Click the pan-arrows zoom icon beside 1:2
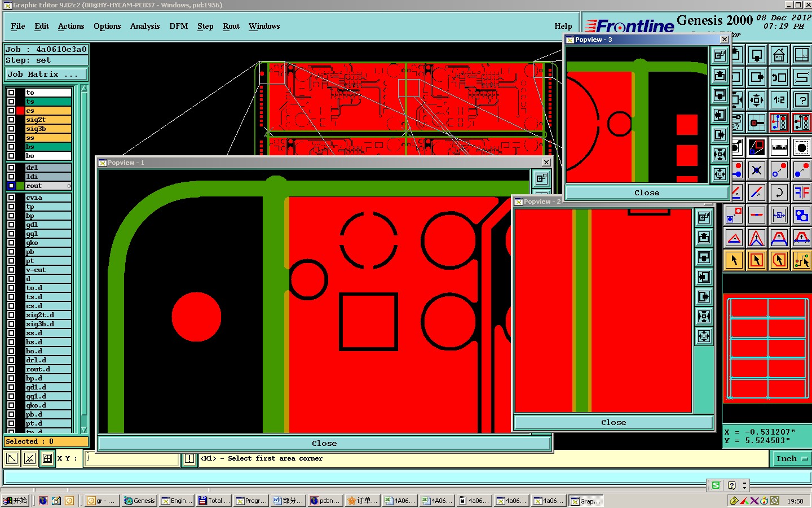Screen dimensions: 812x508 tap(757, 100)
